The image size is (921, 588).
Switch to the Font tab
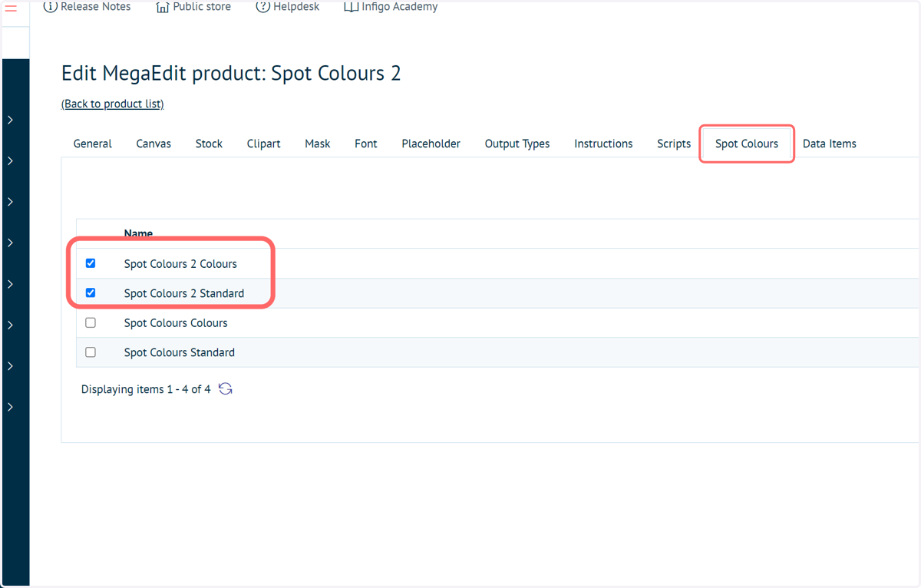(366, 144)
